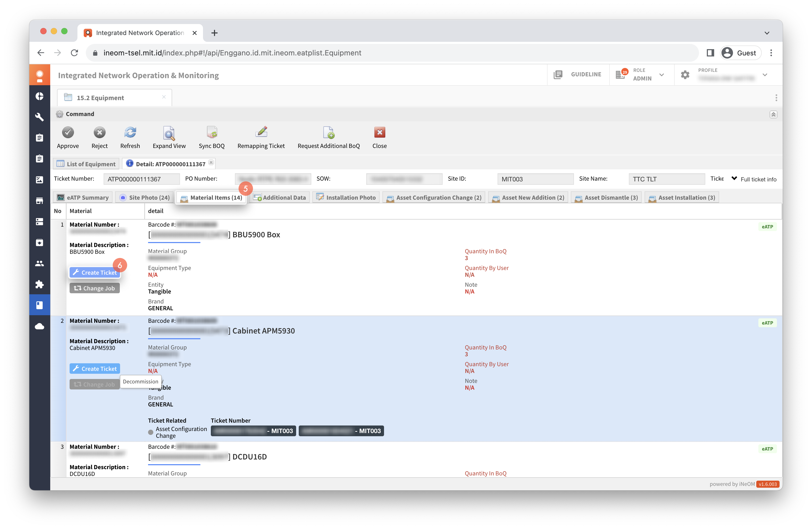The width and height of the screenshot is (812, 529).
Task: Click the Ticket Number input field
Action: 142,179
